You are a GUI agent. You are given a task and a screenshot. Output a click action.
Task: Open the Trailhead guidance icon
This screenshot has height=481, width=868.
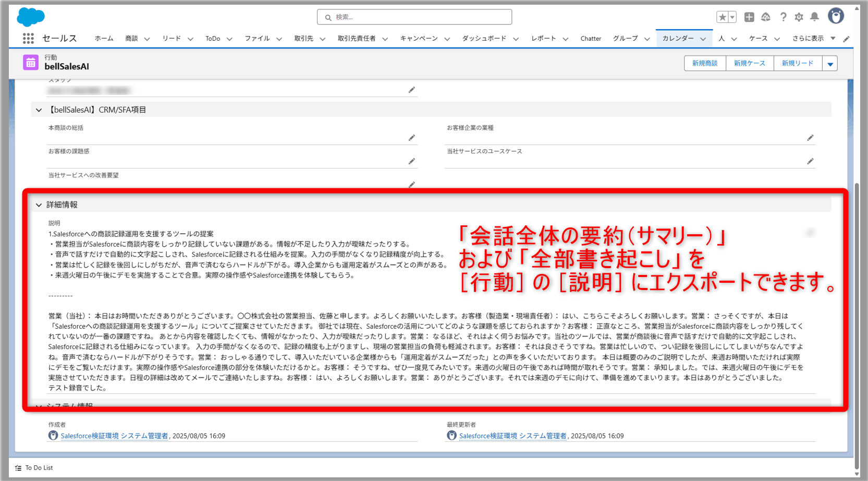click(766, 17)
